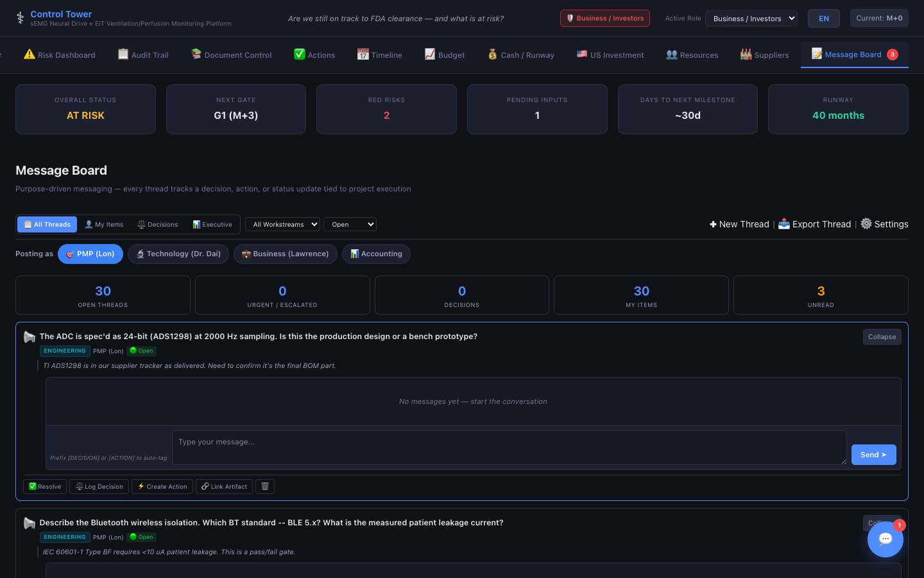Change the Business / Investors role dropdown
924x578 pixels.
(751, 18)
